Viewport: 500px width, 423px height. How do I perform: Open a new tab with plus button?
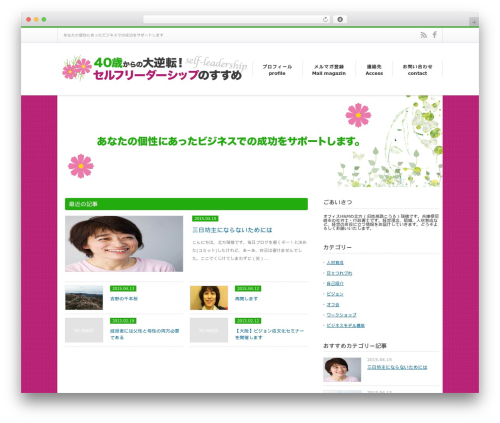click(474, 22)
